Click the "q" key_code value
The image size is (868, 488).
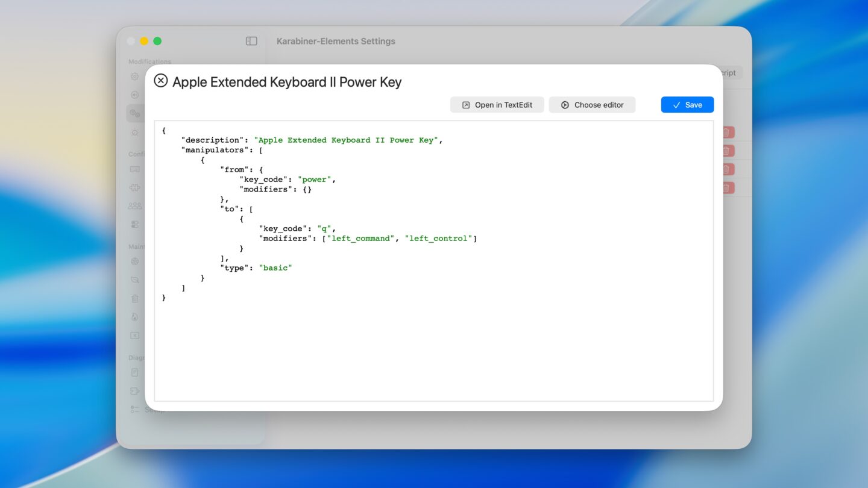point(324,229)
